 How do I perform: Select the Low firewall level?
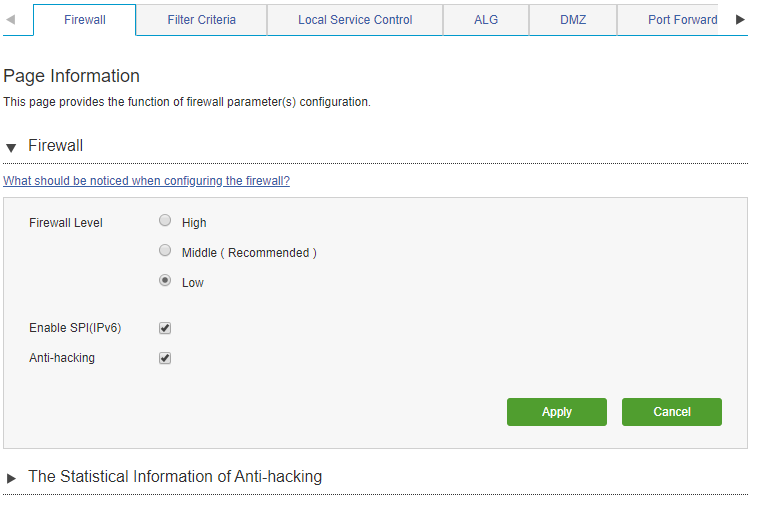165,281
